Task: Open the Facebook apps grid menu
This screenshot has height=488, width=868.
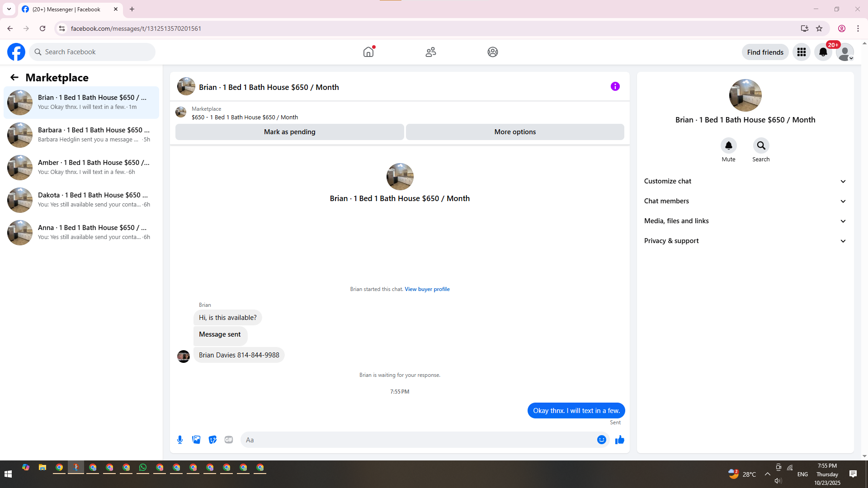Action: pos(801,52)
